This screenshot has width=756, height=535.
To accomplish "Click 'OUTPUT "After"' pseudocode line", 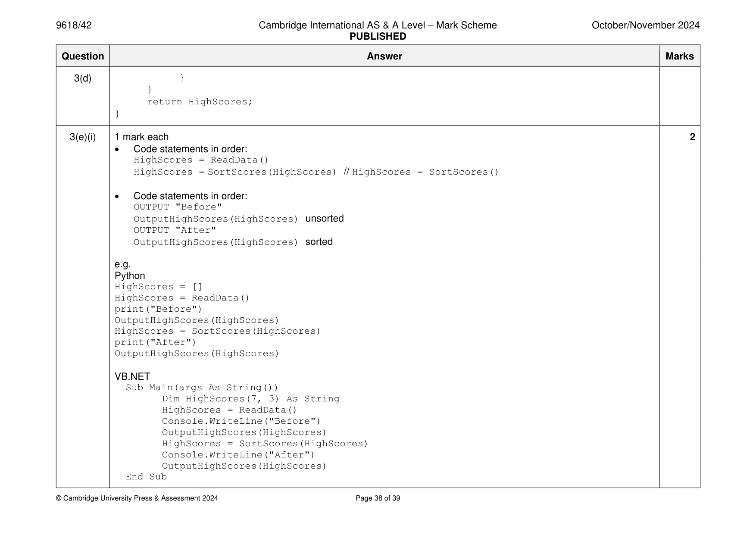I will coord(175,230).
